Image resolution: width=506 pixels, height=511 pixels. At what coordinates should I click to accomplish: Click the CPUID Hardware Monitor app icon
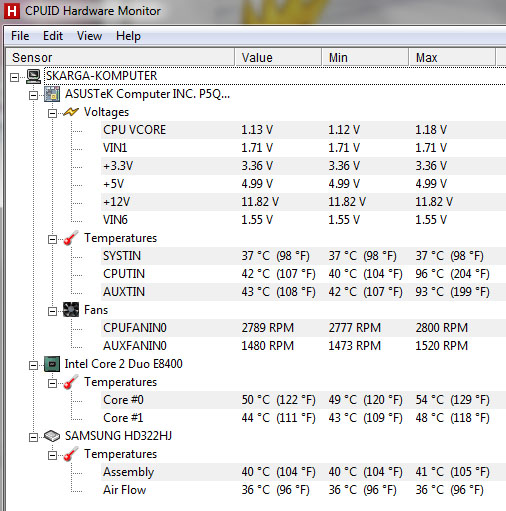pyautogui.click(x=12, y=11)
